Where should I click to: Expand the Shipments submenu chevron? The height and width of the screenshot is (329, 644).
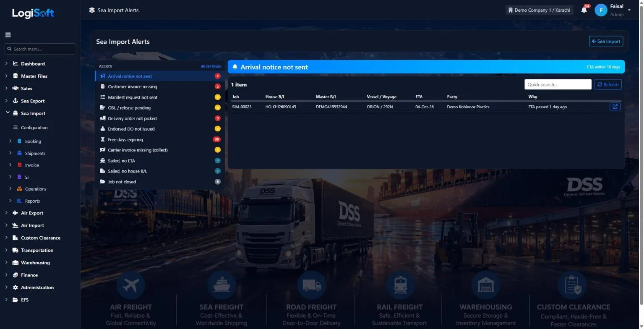click(10, 153)
